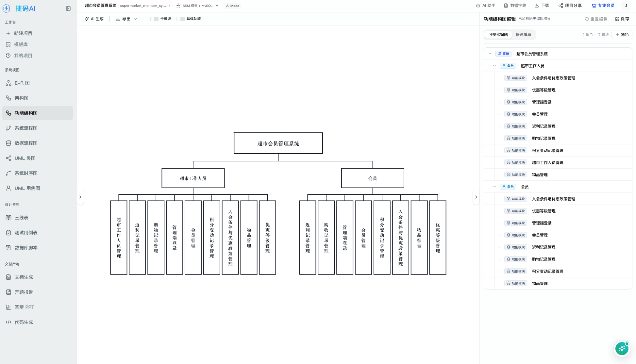This screenshot has width=636, height=364.
Task: Collapse the right editor panel arrow
Action: click(476, 197)
